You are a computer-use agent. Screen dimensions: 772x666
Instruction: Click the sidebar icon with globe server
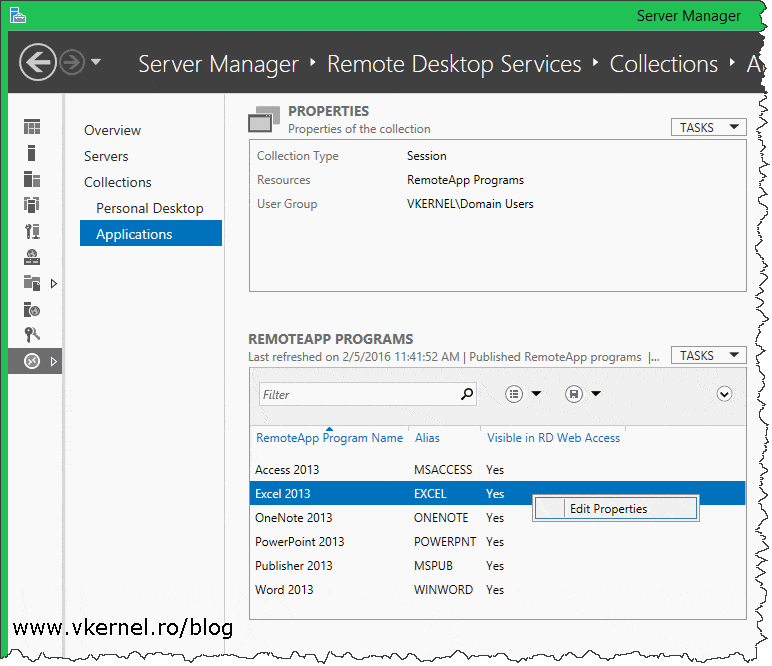32,257
